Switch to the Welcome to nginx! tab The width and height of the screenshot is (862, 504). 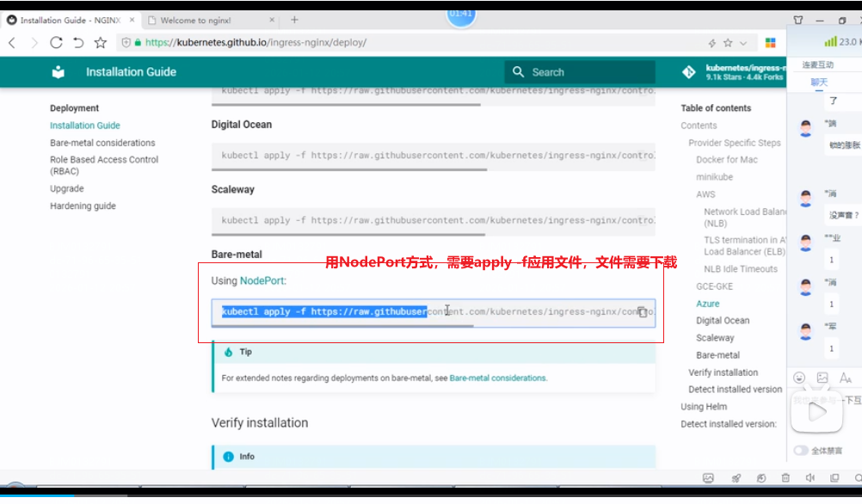pos(211,21)
